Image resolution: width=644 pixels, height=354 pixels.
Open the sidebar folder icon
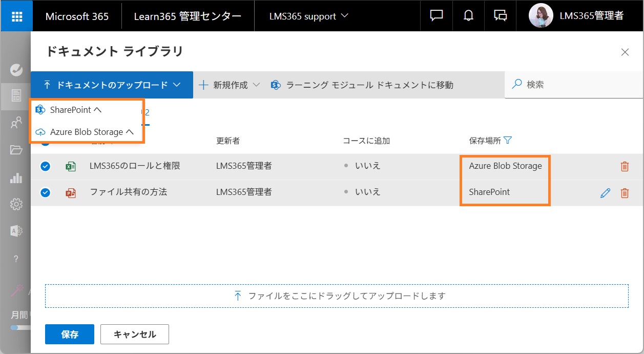click(x=16, y=150)
